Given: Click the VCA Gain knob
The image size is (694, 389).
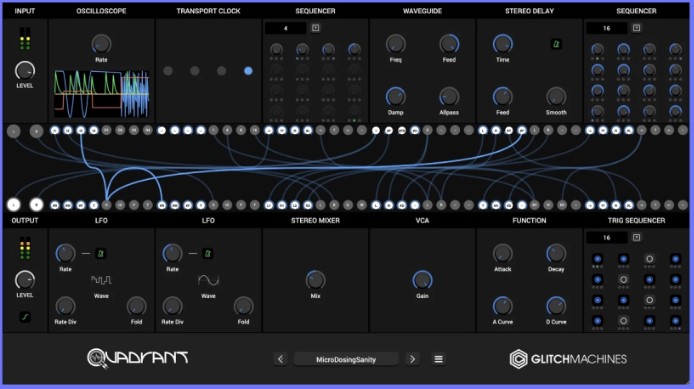Looking at the screenshot, I should (422, 280).
